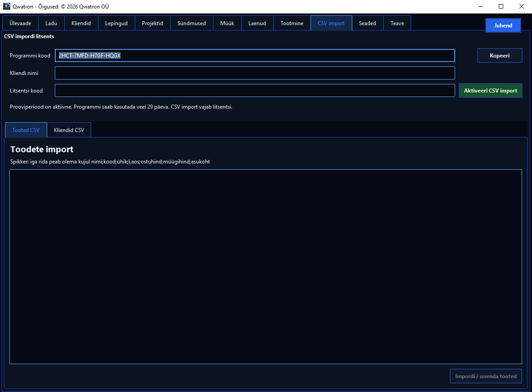The width and height of the screenshot is (532, 392).
Task: Show the Teave tab
Action: [397, 23]
